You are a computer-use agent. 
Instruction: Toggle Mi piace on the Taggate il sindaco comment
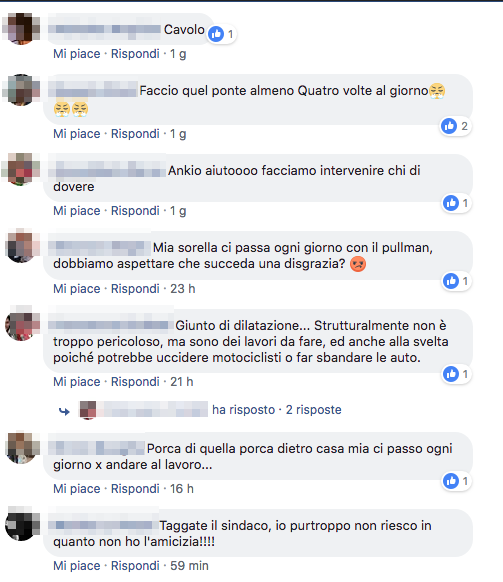pos(76,566)
